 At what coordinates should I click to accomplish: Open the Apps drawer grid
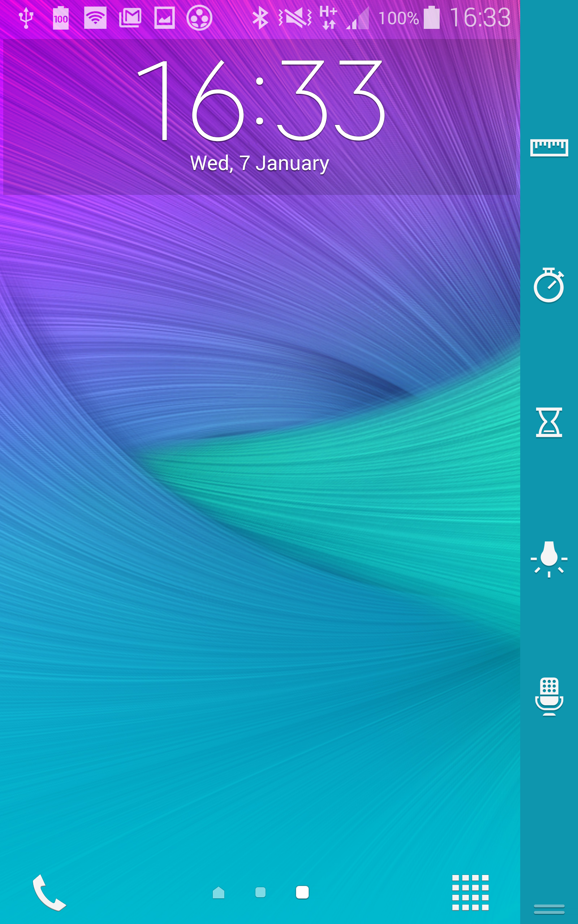470,893
